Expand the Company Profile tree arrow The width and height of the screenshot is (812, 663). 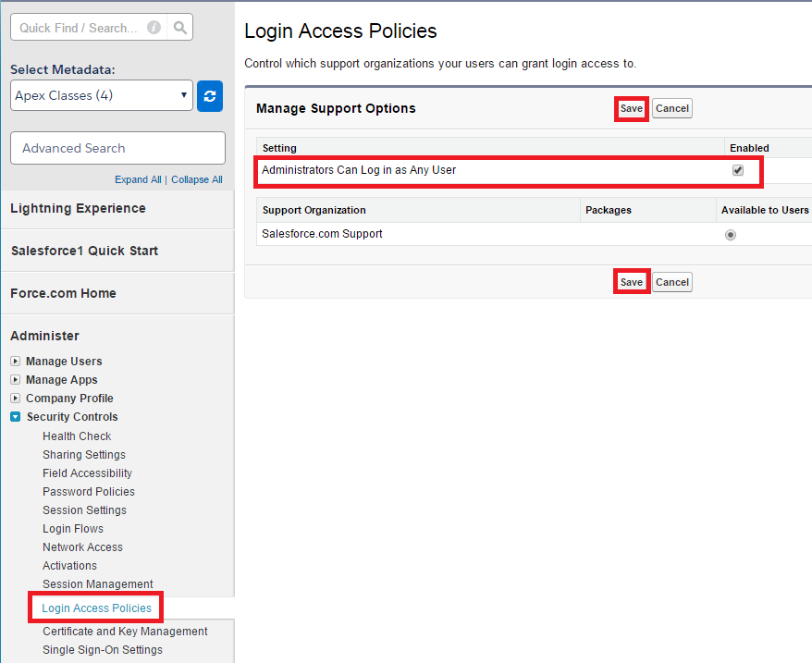[16, 399]
